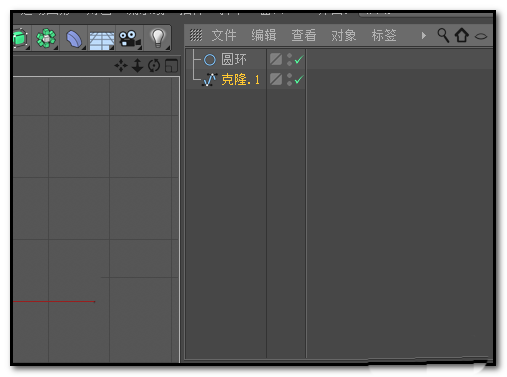The height and width of the screenshot is (377, 507).
Task: Select the blue deformer tool icon
Action: [x=74, y=39]
